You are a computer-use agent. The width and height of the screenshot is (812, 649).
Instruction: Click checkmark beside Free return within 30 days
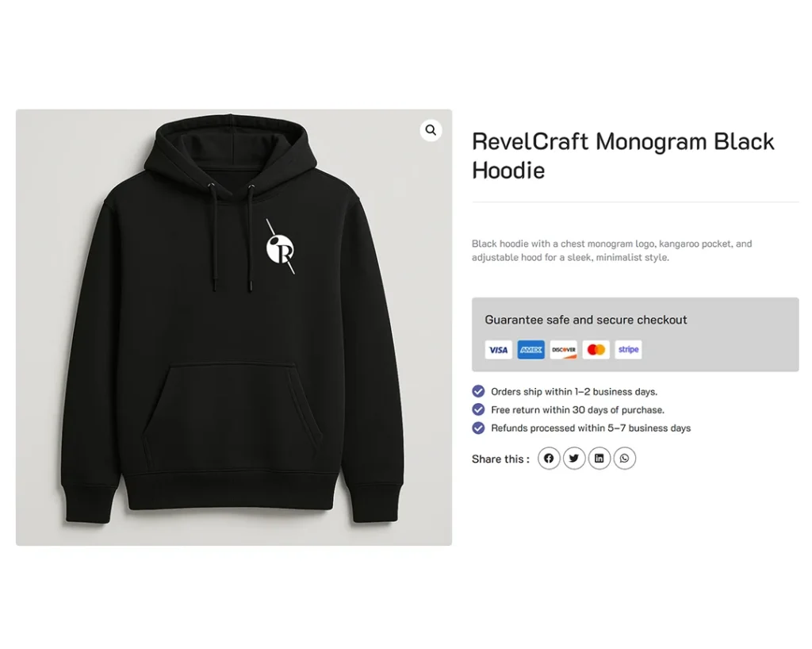tap(478, 409)
